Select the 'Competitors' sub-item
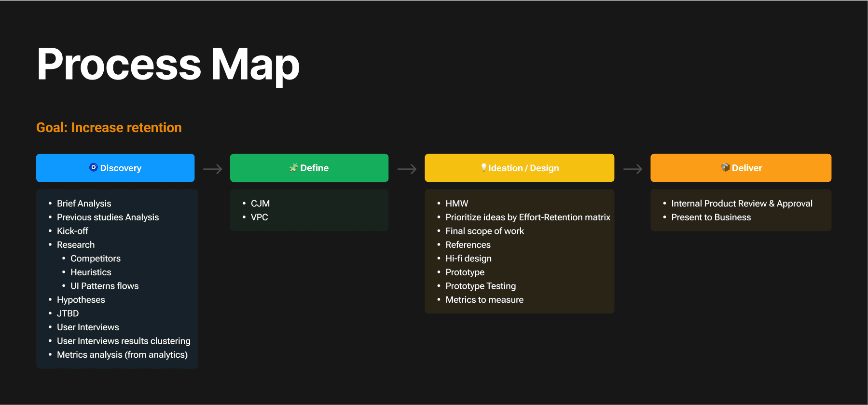The height and width of the screenshot is (405, 868). 96,258
